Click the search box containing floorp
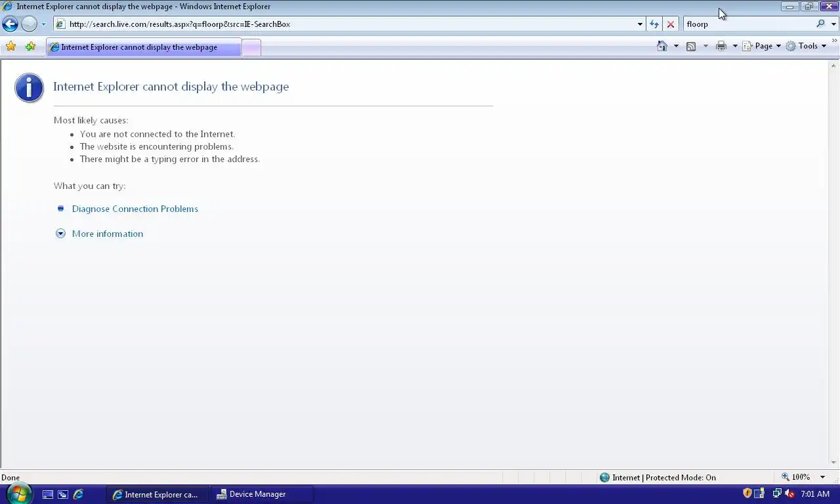 748,24
